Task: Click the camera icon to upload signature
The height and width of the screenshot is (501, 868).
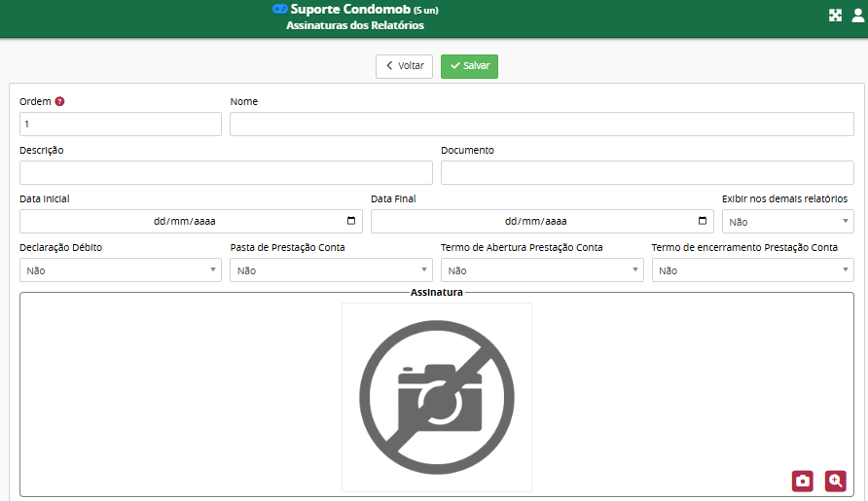Action: [802, 481]
